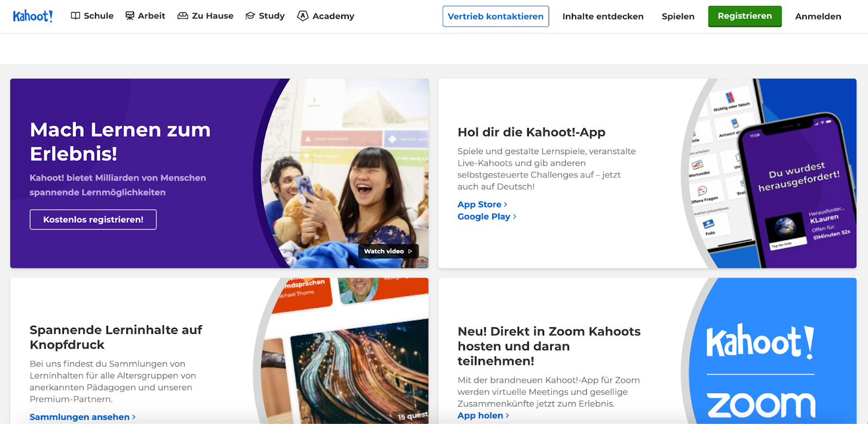Image resolution: width=868 pixels, height=424 pixels.
Task: Click Kostenlos registrieren! button
Action: [93, 219]
